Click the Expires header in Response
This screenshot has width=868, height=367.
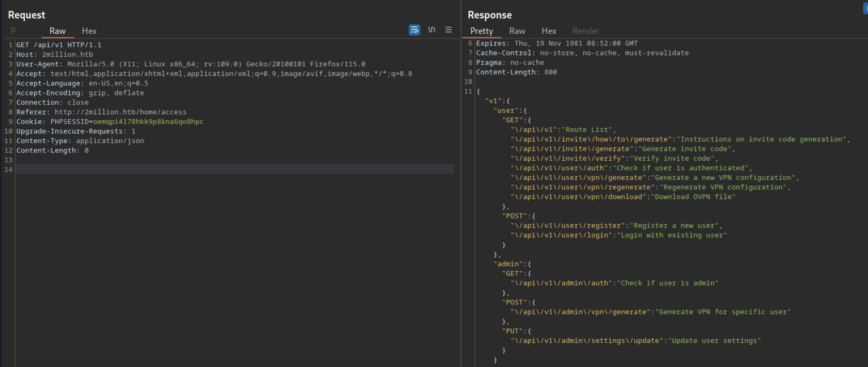pyautogui.click(x=557, y=43)
